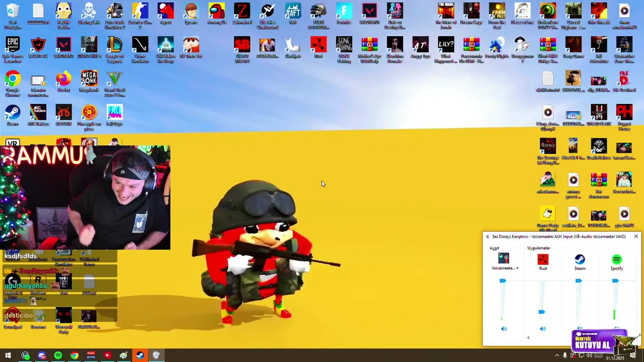Open the taskbar notification center
This screenshot has height=362, width=644.
click(x=633, y=355)
